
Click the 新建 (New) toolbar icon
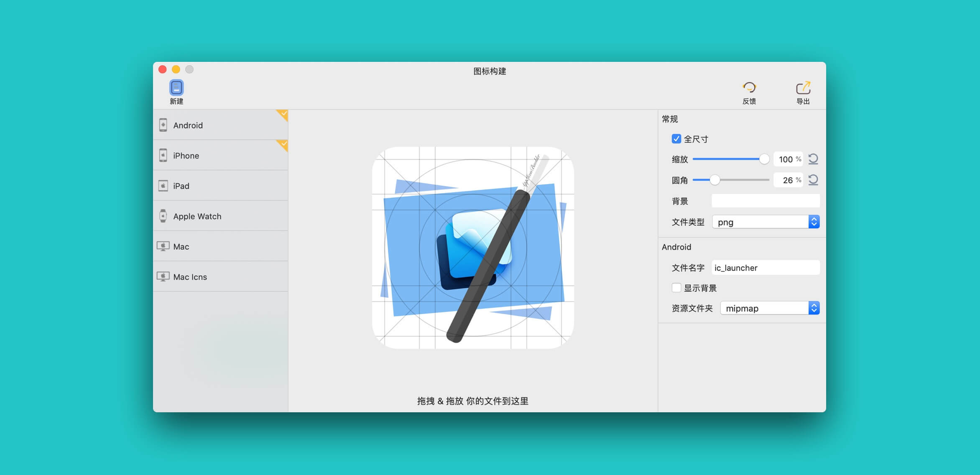(176, 88)
